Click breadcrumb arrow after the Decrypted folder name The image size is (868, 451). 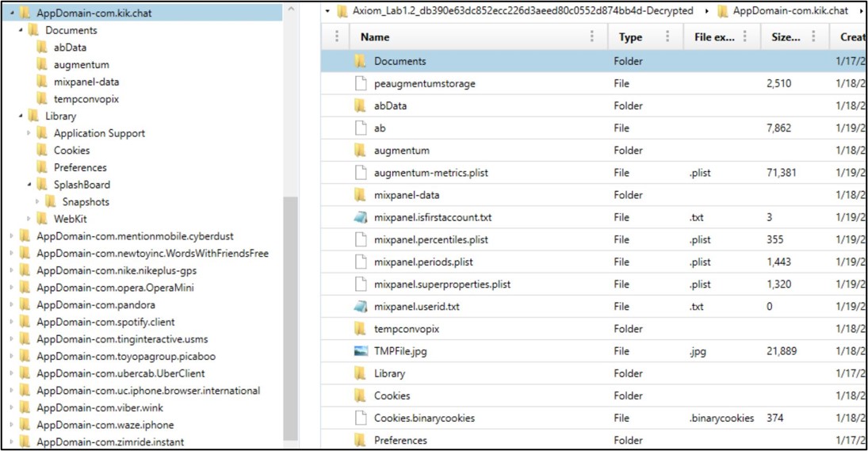pyautogui.click(x=707, y=10)
